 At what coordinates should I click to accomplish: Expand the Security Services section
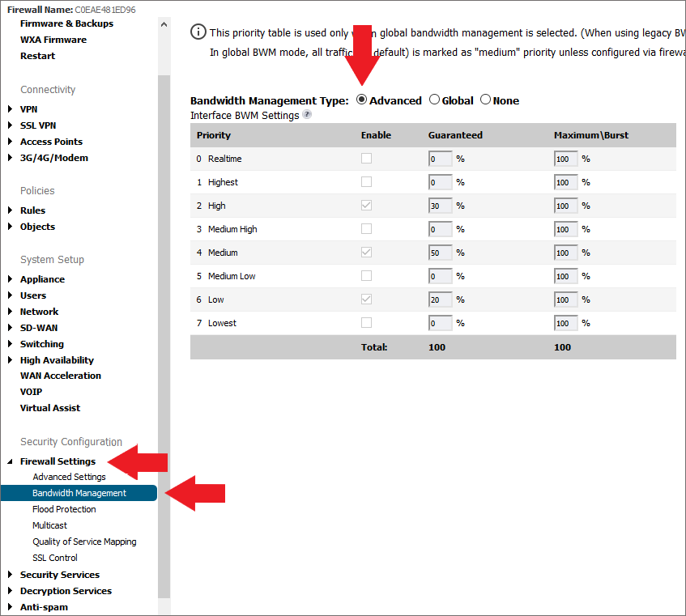pos(10,575)
